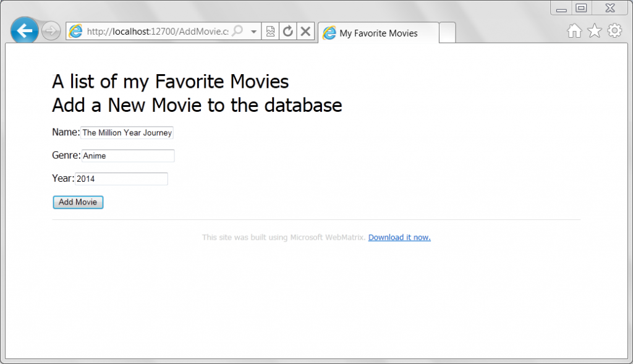The image size is (633, 364).
Task: Maximize the browser window
Action: coord(581,8)
